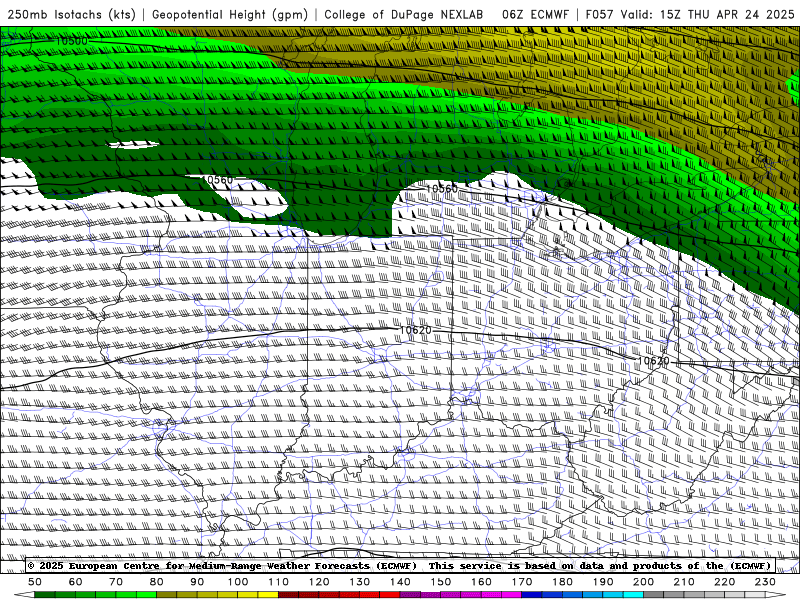Pick the dark blue color bar swatch after 170
Viewport: 800px width, 600px height.
click(532, 595)
